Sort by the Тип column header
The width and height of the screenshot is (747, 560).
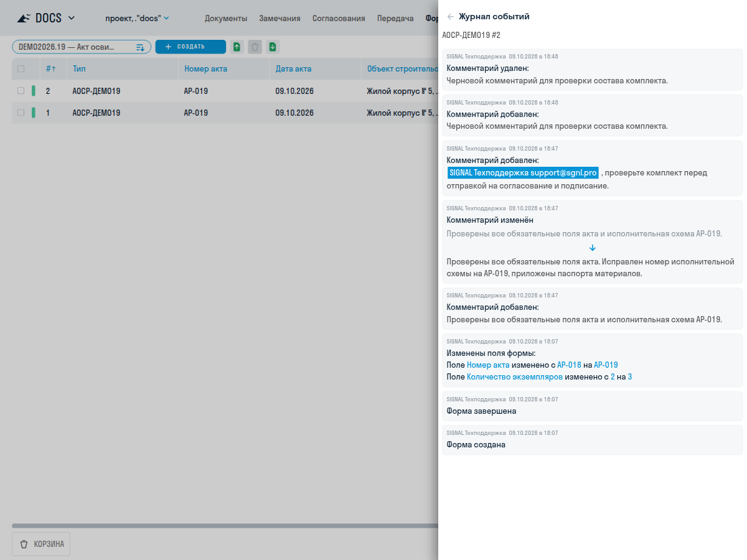[79, 69]
